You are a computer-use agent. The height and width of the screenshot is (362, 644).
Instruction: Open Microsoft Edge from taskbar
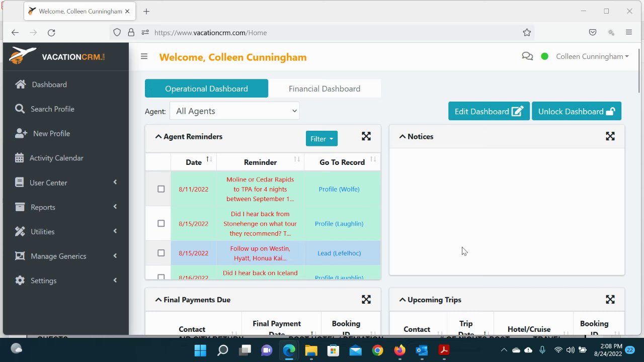[289, 350]
